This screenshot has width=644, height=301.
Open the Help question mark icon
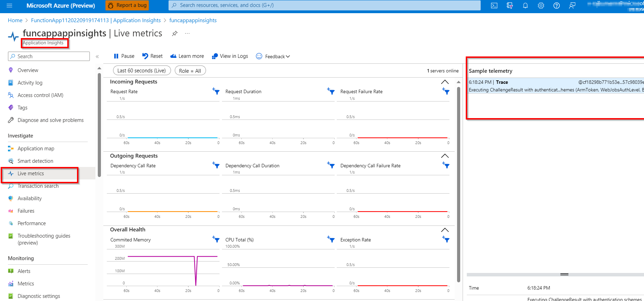557,6
